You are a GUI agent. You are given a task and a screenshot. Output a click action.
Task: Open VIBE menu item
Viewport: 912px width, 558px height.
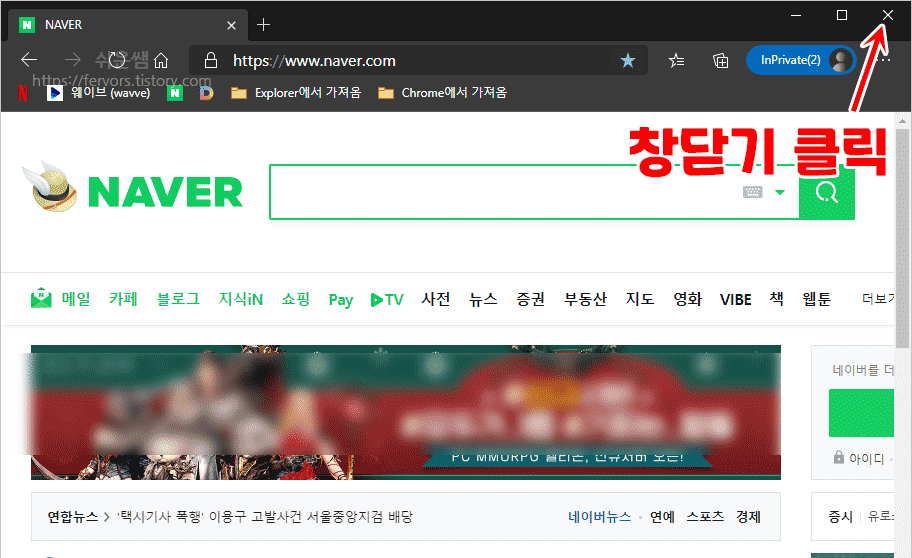point(735,300)
